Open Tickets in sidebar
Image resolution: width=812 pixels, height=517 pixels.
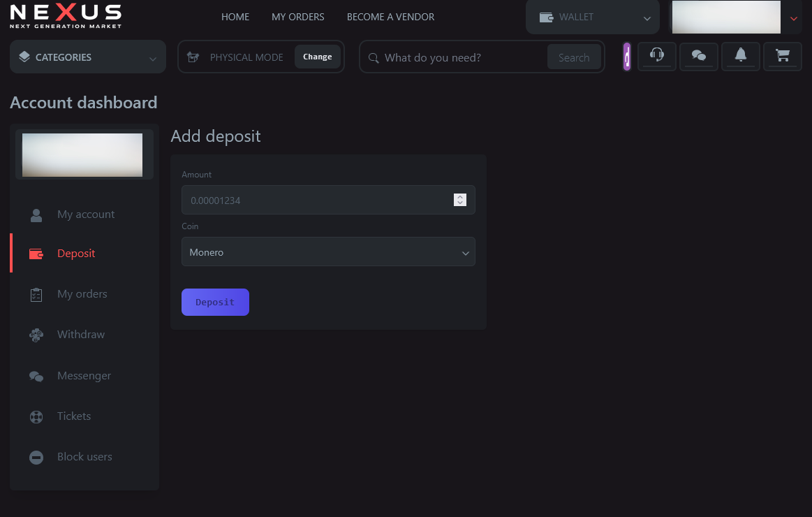point(74,416)
